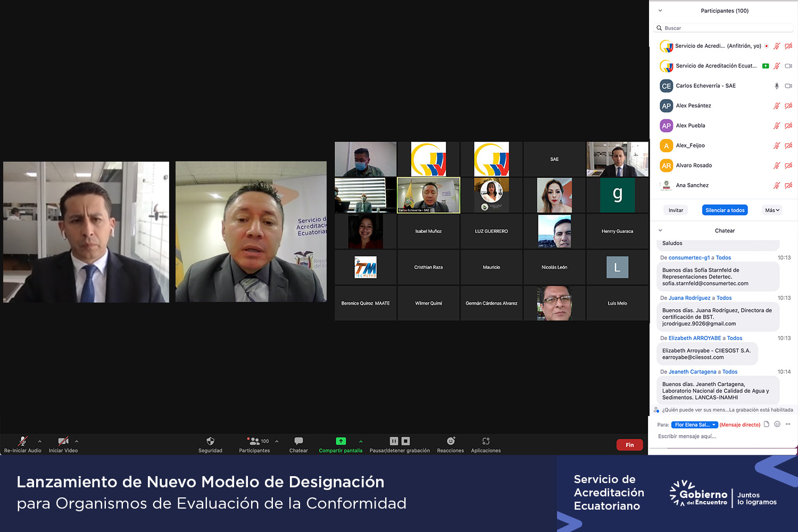Click the green Compartir pantalla icon
798x532 pixels.
340,441
